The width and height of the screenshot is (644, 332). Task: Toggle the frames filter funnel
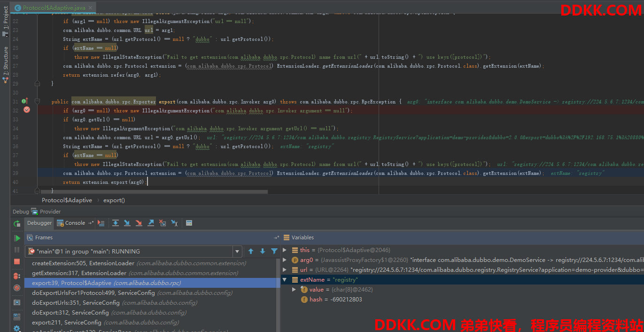(x=274, y=251)
